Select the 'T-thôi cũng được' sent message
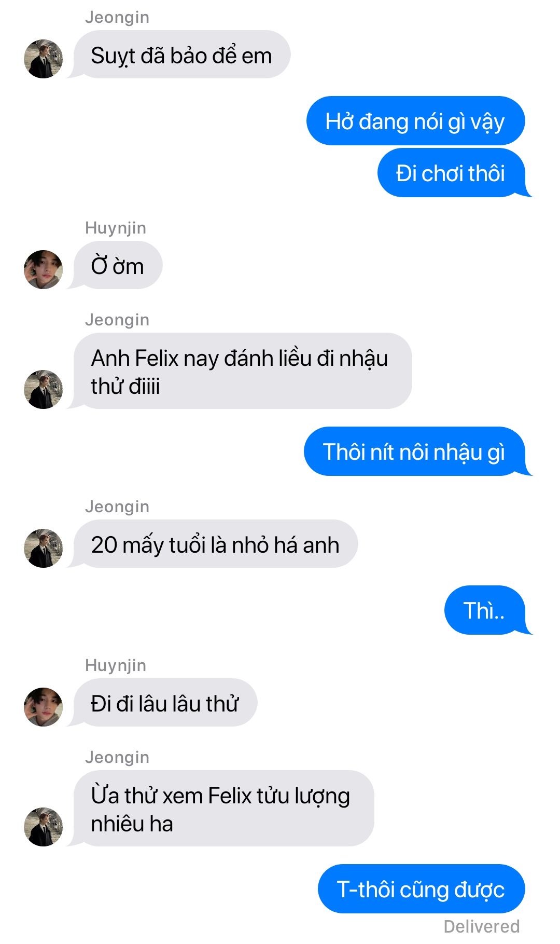Image resolution: width=560 pixels, height=944 pixels. 422,889
